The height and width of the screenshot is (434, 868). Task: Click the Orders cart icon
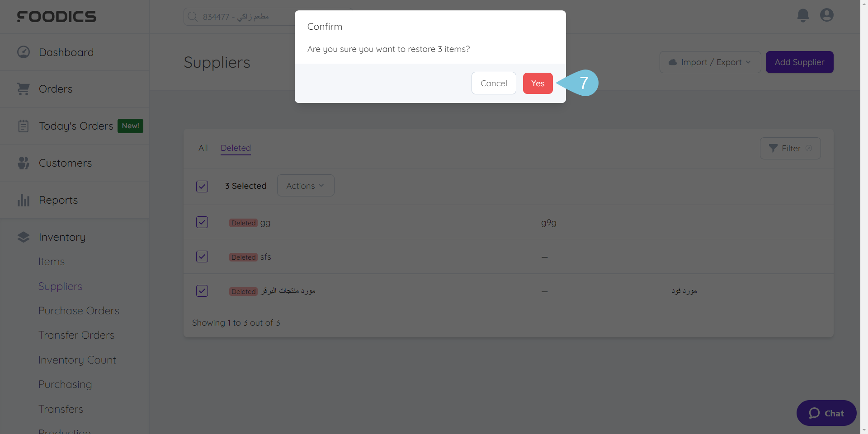(x=24, y=89)
